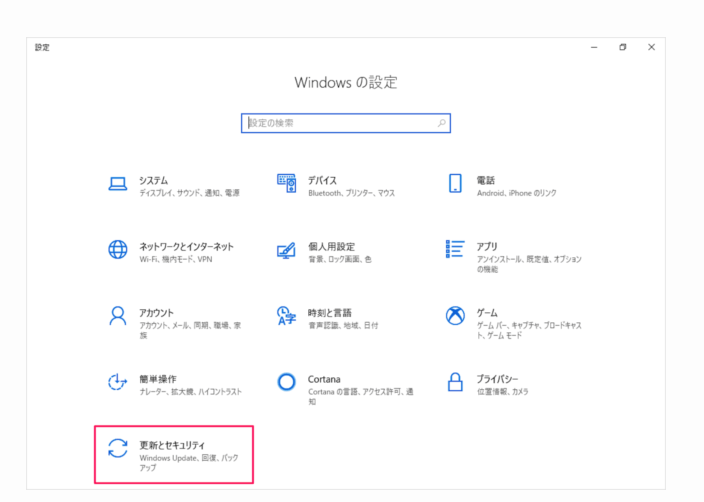
Task: Select the Cortana category title
Action: click(x=324, y=378)
